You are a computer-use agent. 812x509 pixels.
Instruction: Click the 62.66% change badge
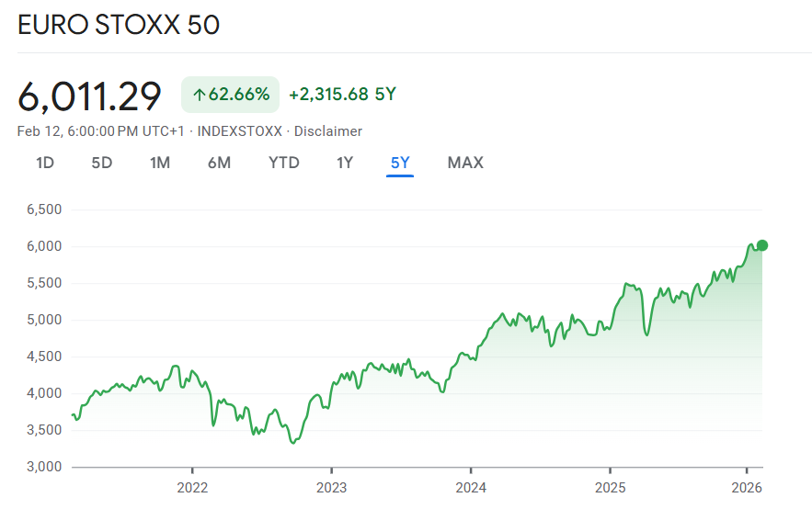tap(230, 95)
